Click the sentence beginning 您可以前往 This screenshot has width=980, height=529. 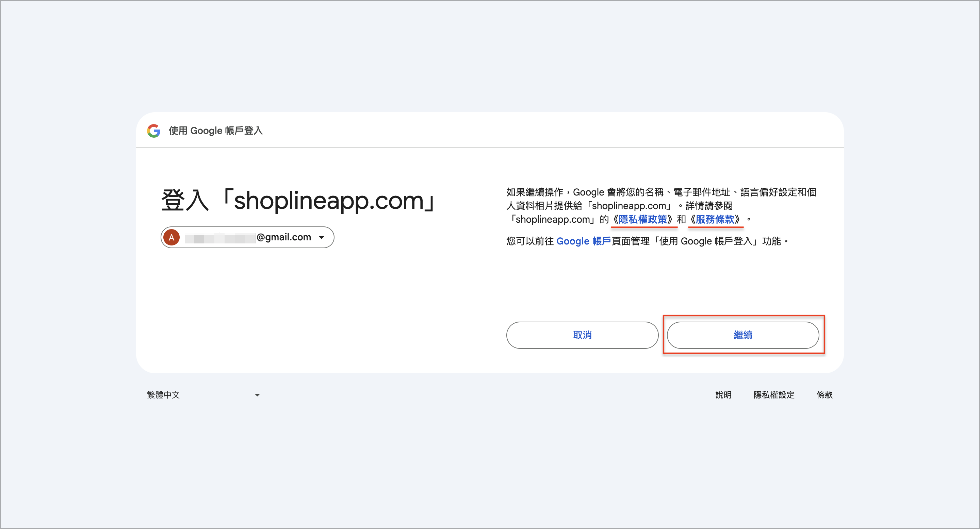647,241
